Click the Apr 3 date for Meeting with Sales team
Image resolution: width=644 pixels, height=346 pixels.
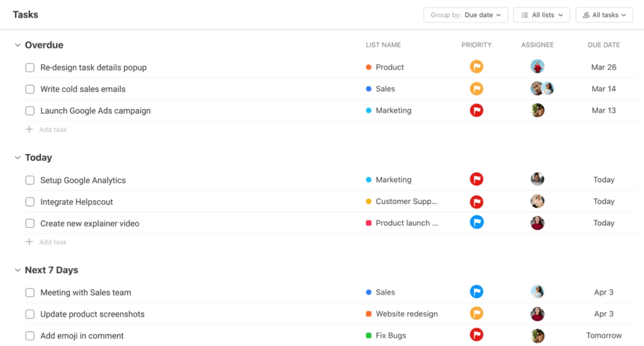(604, 292)
